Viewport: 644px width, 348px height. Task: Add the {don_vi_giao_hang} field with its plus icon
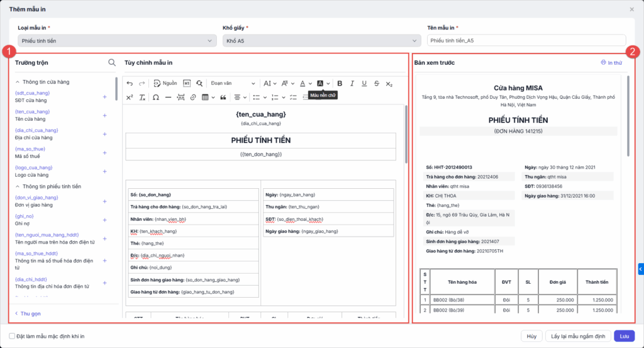tap(105, 201)
